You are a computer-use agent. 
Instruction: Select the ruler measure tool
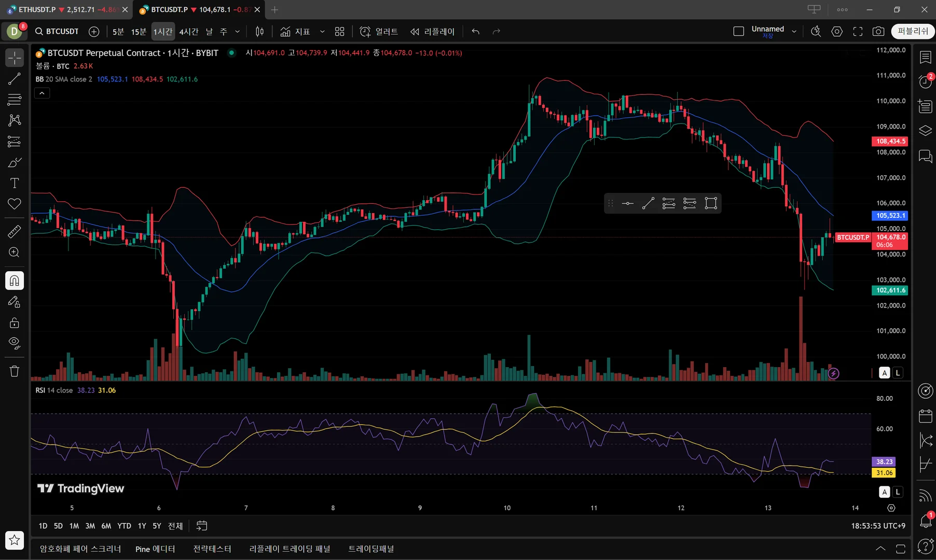(x=15, y=231)
